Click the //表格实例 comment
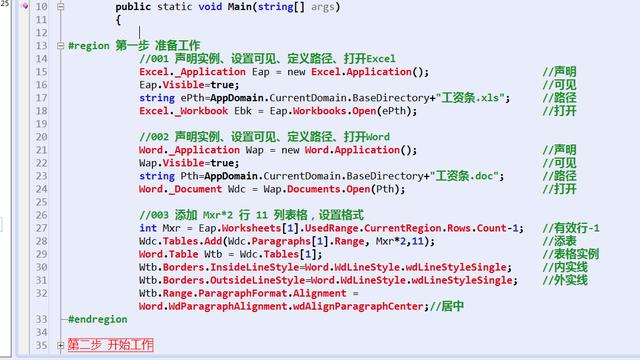 click(571, 254)
